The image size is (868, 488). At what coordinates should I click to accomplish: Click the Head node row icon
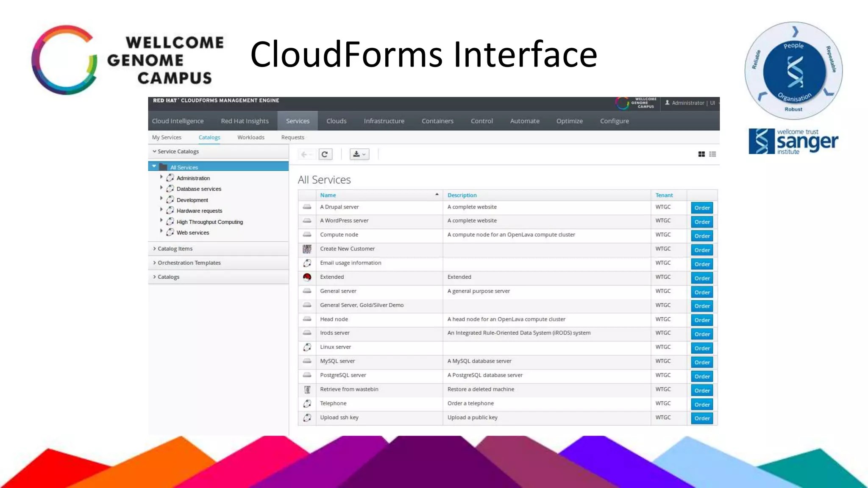tap(307, 319)
